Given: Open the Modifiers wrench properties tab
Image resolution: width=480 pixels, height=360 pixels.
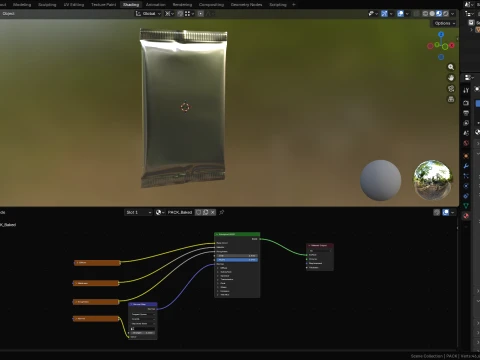Looking at the screenshot, I should point(466,166).
